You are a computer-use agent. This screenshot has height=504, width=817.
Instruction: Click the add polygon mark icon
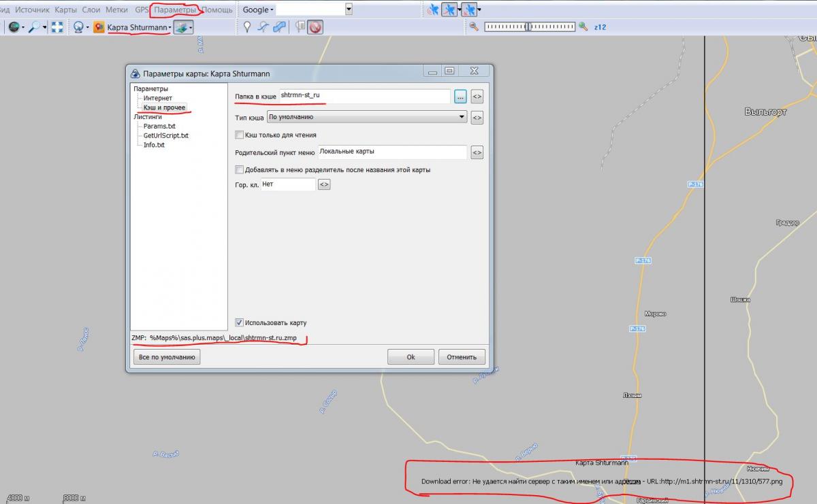(x=278, y=27)
